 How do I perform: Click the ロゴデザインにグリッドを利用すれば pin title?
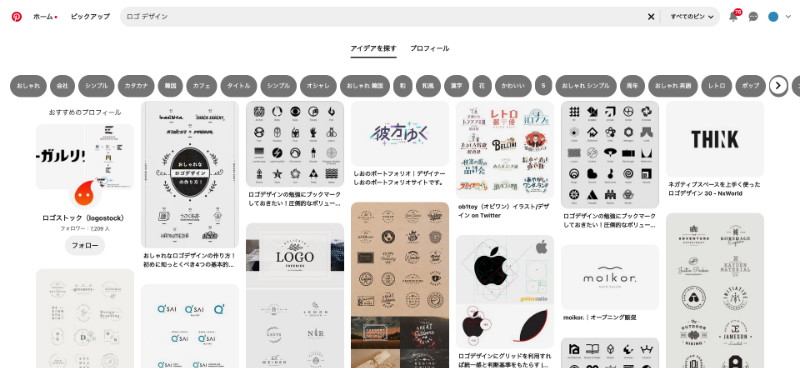[x=505, y=360]
